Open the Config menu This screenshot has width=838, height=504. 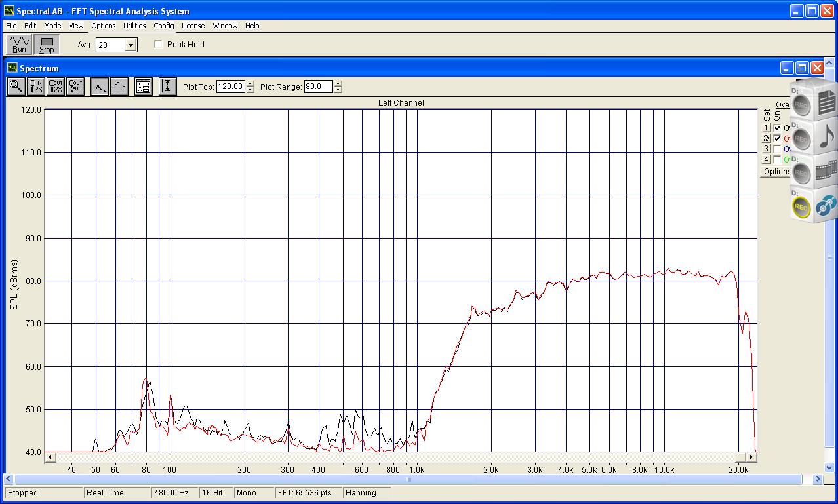coord(164,26)
